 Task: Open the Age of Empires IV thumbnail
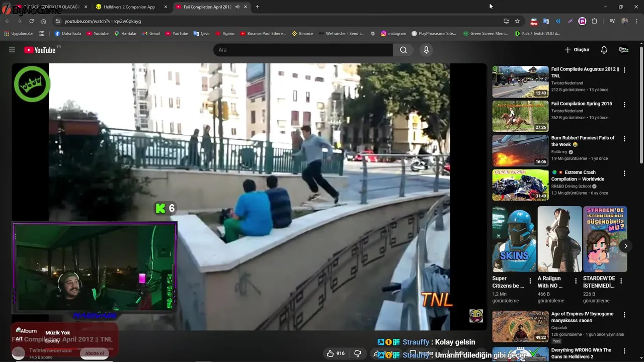pos(520,326)
